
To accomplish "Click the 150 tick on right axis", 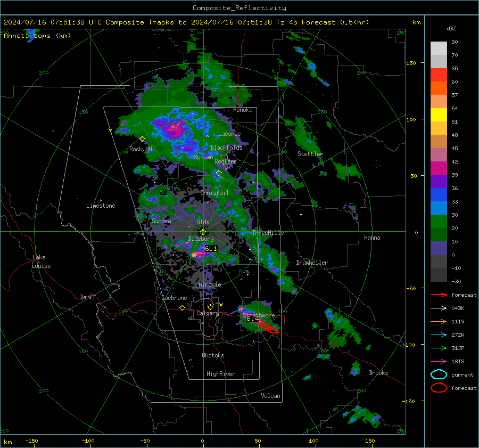I will point(411,63).
